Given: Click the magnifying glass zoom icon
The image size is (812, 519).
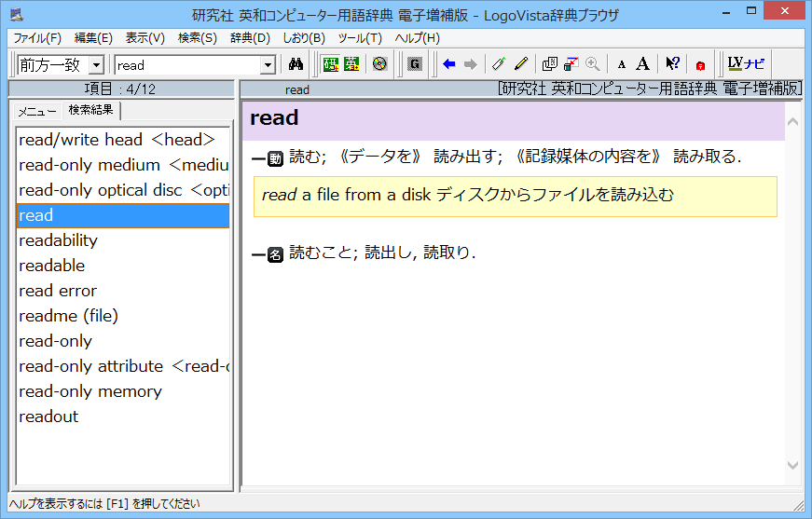Looking at the screenshot, I should [592, 64].
